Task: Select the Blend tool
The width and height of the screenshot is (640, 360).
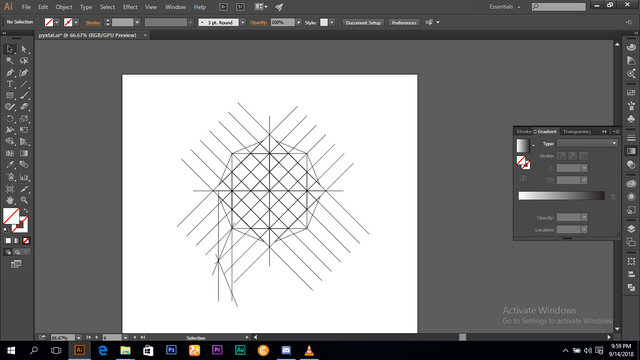Action: (24, 165)
